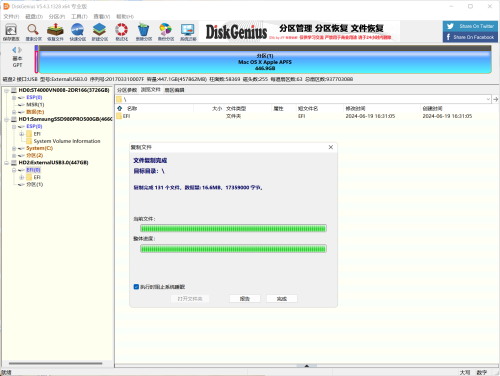This screenshot has height=376, width=500.
Task: Click the DiskGenius title bar app icon
Action: click(x=6, y=6)
